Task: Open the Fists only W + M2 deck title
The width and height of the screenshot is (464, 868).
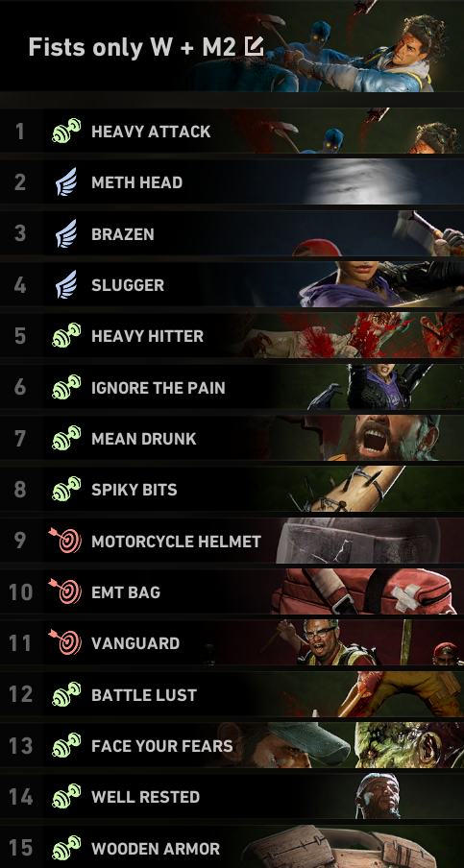Action: pos(133,48)
